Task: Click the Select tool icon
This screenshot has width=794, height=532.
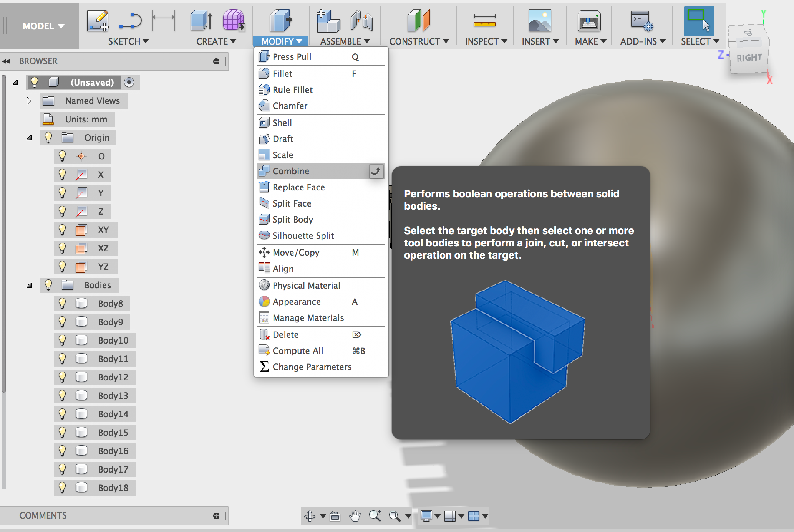Action: 699,21
